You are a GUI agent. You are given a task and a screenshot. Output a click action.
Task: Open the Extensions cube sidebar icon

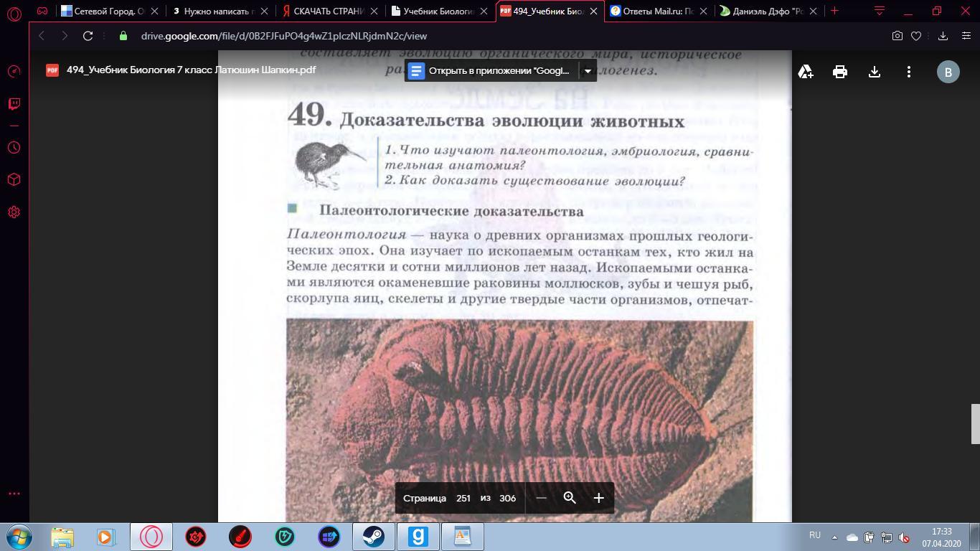[x=14, y=179]
